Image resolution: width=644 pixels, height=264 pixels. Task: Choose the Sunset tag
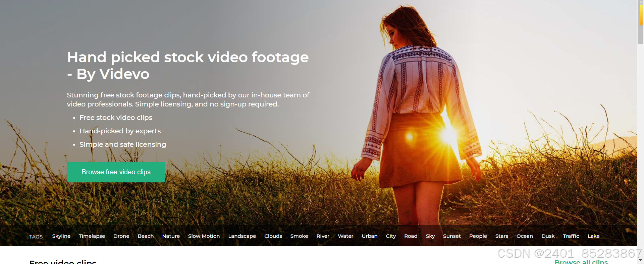452,236
